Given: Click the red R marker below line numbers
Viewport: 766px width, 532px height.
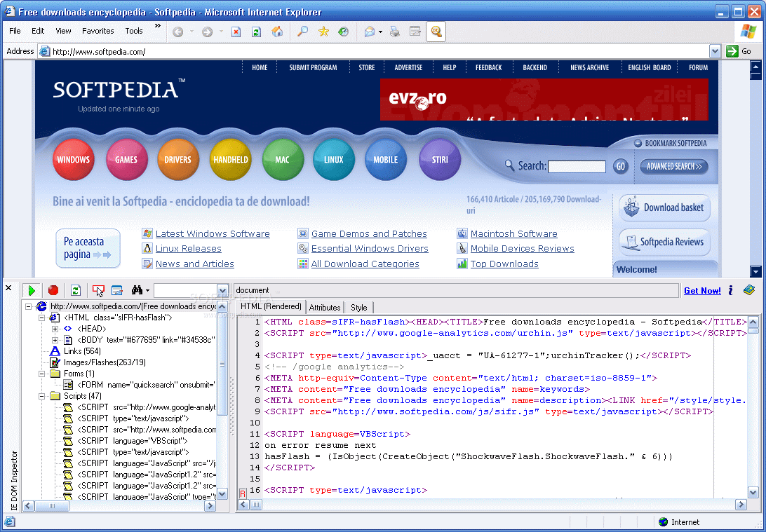Looking at the screenshot, I should pyautogui.click(x=242, y=493).
